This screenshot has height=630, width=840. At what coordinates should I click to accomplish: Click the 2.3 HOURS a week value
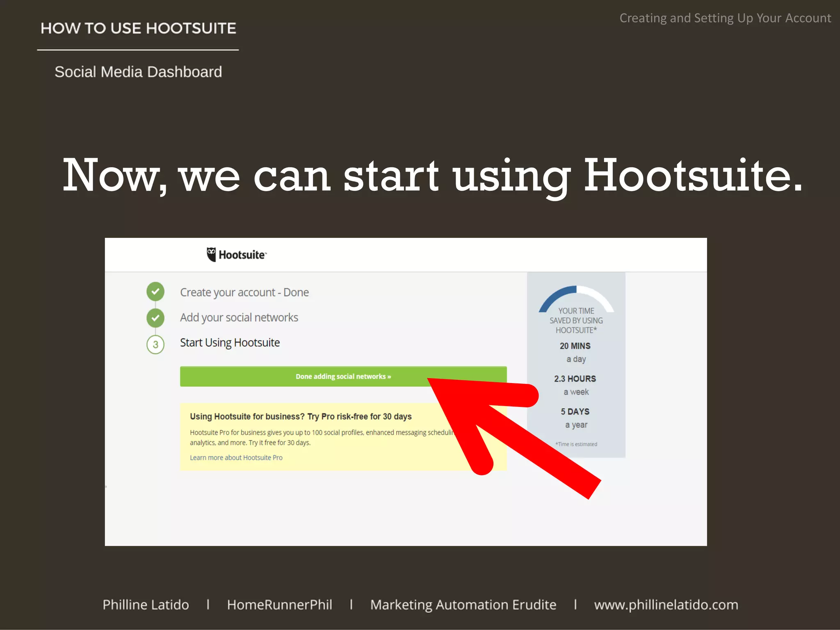(x=575, y=385)
